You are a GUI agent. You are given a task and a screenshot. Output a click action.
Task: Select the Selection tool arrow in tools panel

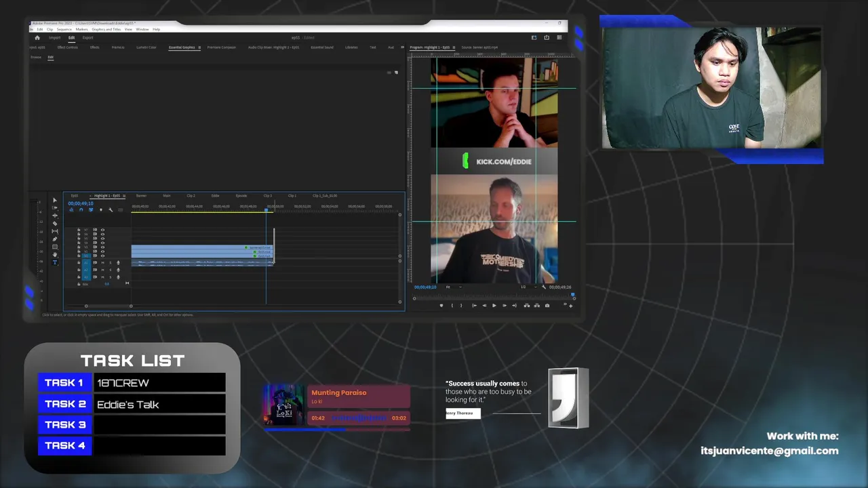[55, 201]
